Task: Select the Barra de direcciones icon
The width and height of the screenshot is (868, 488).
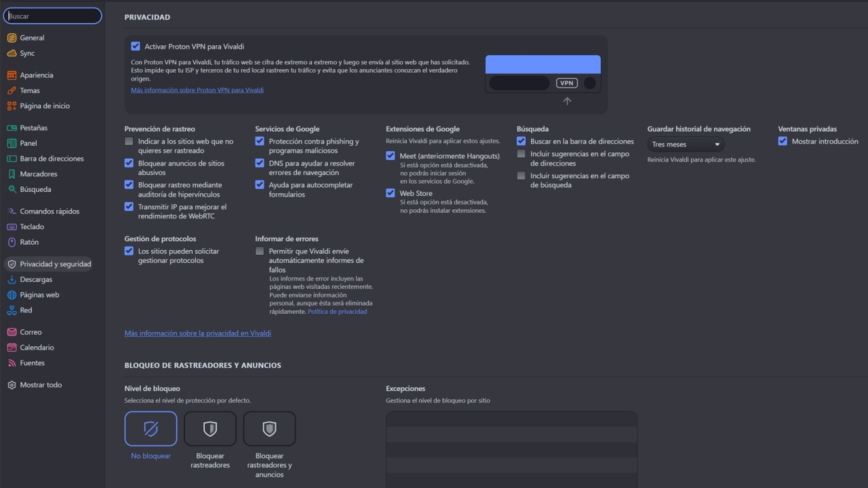Action: 12,159
